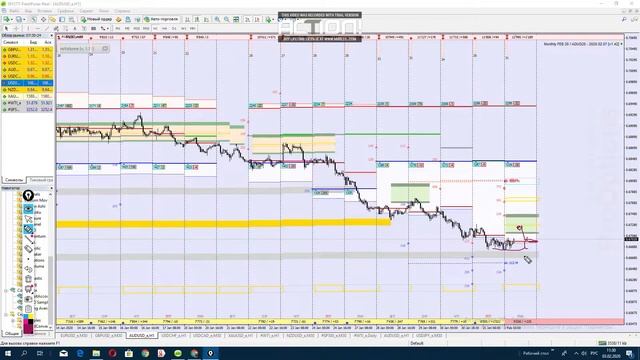Open the USDCHF_s,H1 chart tab
Viewport: 640px width, 360px height.
[x=174, y=336]
